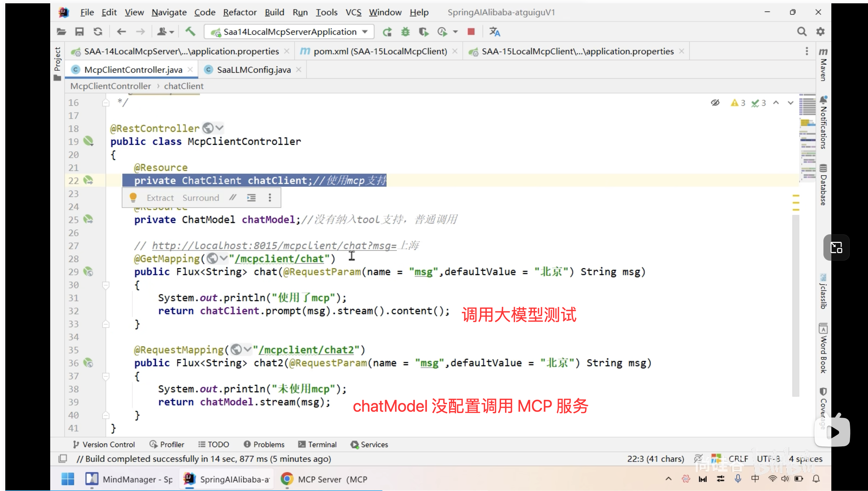Click the Search Everywhere magnifier icon

pyautogui.click(x=802, y=32)
